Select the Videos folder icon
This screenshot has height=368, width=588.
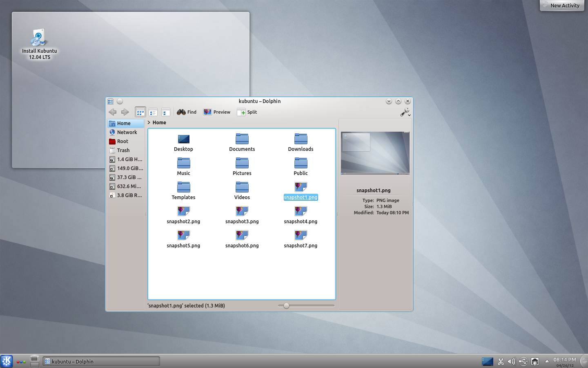(x=242, y=188)
